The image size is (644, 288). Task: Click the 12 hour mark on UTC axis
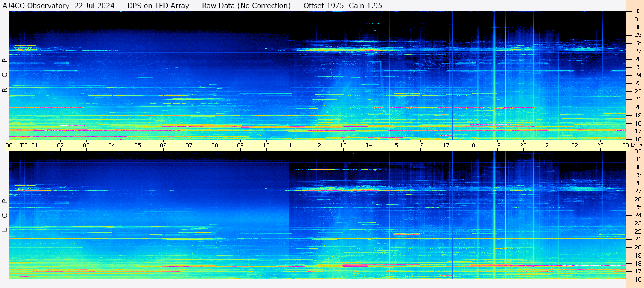tap(318, 145)
